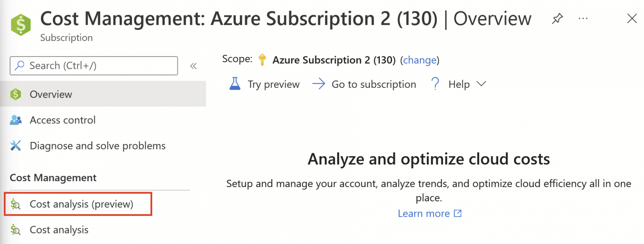Image resolution: width=644 pixels, height=244 pixels.
Task: Click the Try preview flask icon
Action: (x=235, y=84)
